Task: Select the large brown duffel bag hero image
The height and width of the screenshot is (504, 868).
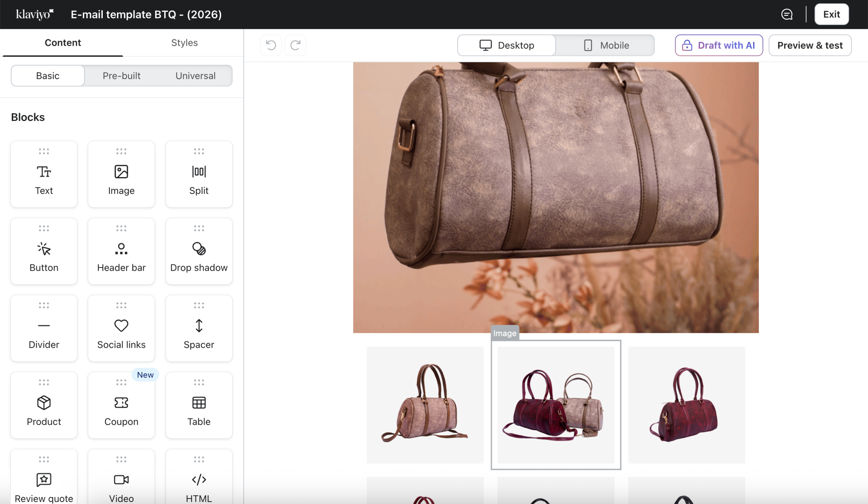Action: pos(556,197)
